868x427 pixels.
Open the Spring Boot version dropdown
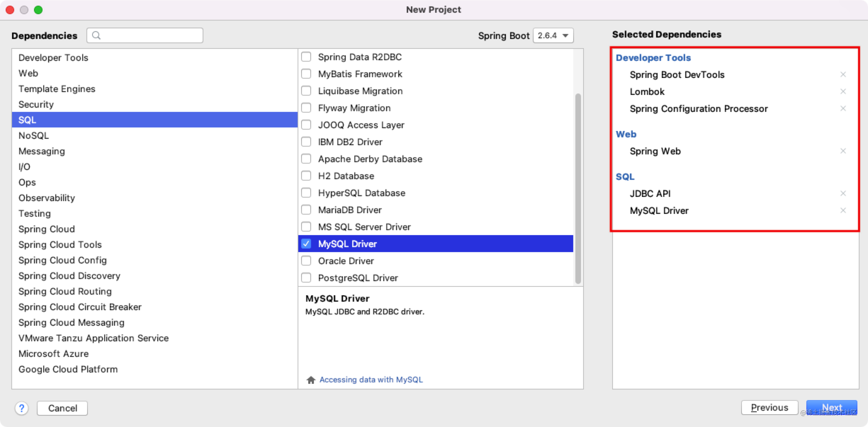coord(553,35)
